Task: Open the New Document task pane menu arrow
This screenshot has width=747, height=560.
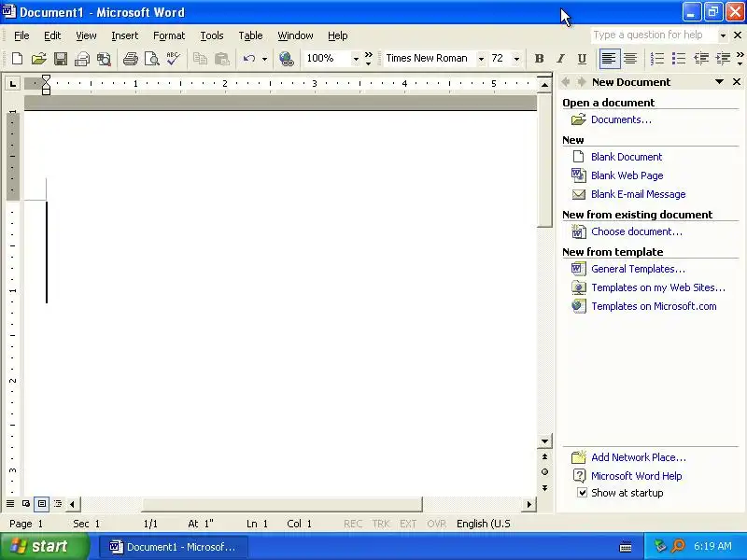Action: 719,82
